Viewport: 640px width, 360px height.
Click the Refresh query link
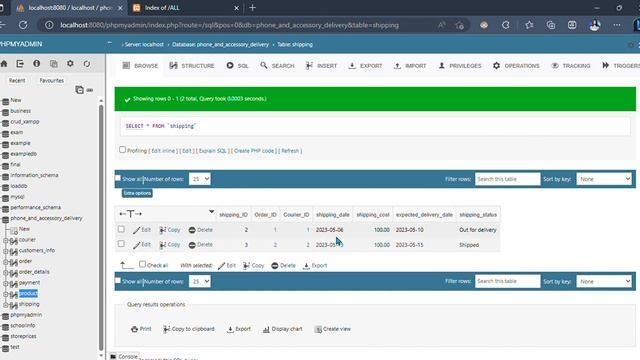point(290,151)
